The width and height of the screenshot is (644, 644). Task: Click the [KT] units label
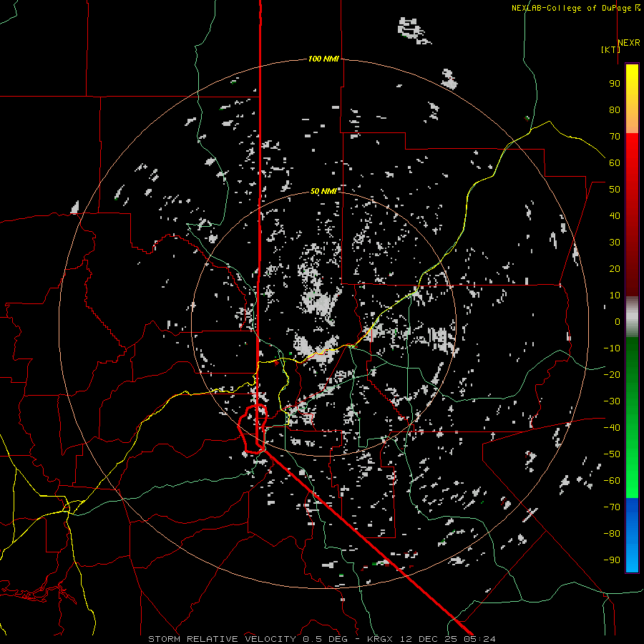pos(610,49)
